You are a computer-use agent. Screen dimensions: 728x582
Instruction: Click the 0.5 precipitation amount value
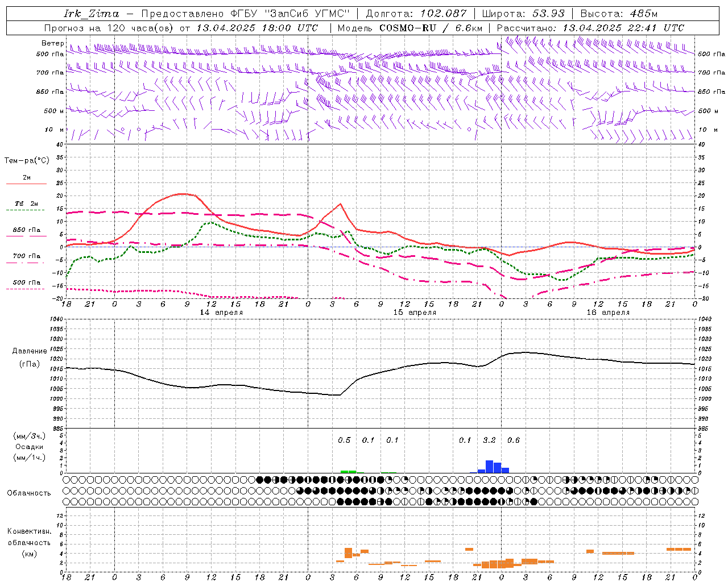[x=344, y=440]
